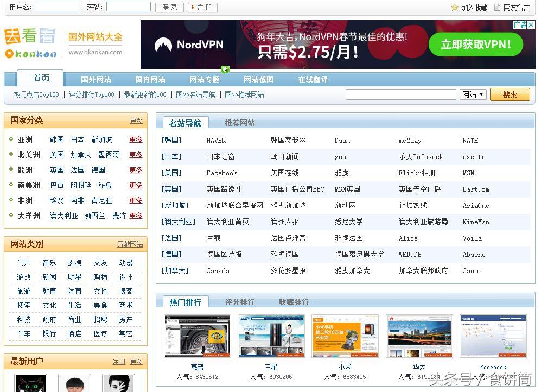Click the 广告 close icon on the NordVPN banner
Viewport: 541px width, 392px height.
click(x=532, y=24)
